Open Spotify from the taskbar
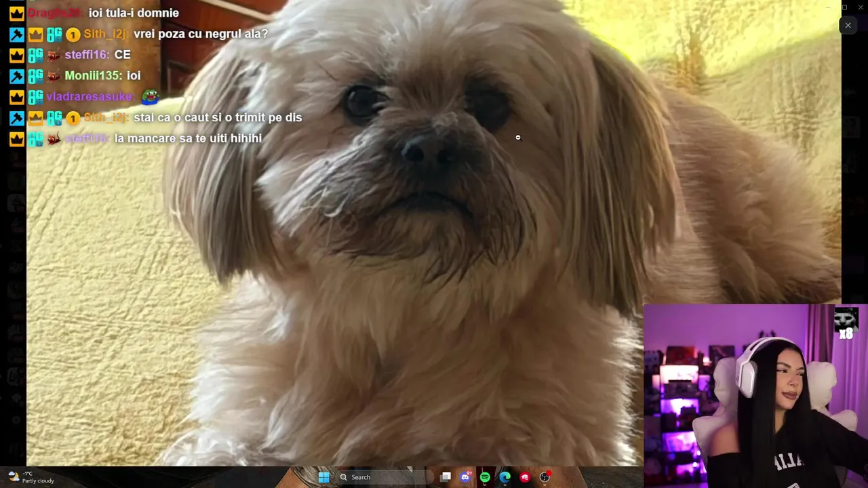 click(x=485, y=477)
